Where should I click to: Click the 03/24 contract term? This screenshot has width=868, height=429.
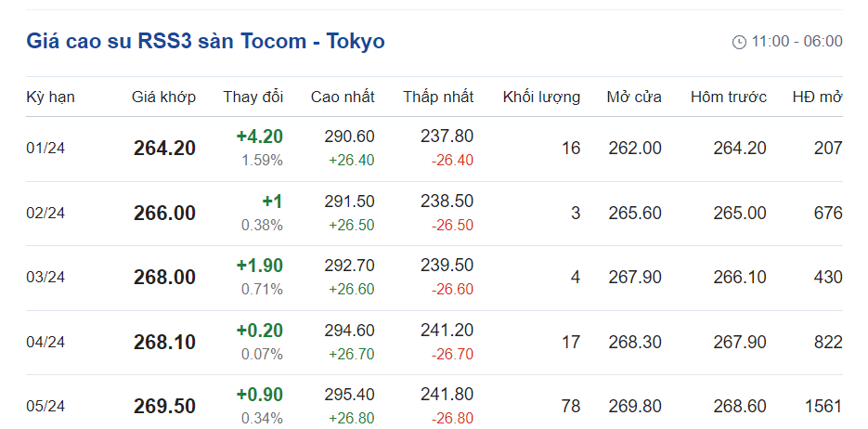[45, 278]
